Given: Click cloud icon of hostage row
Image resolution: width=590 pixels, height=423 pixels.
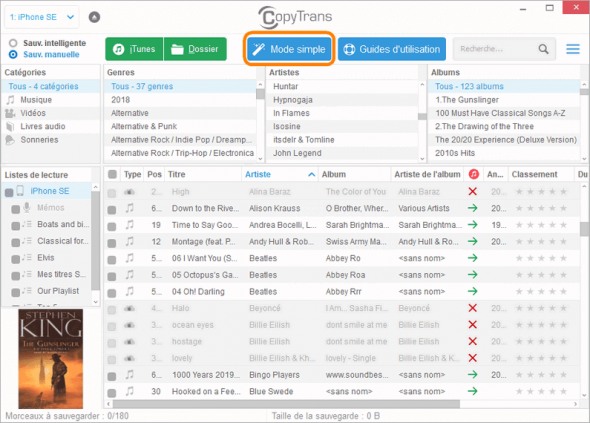Looking at the screenshot, I should coord(129,341).
